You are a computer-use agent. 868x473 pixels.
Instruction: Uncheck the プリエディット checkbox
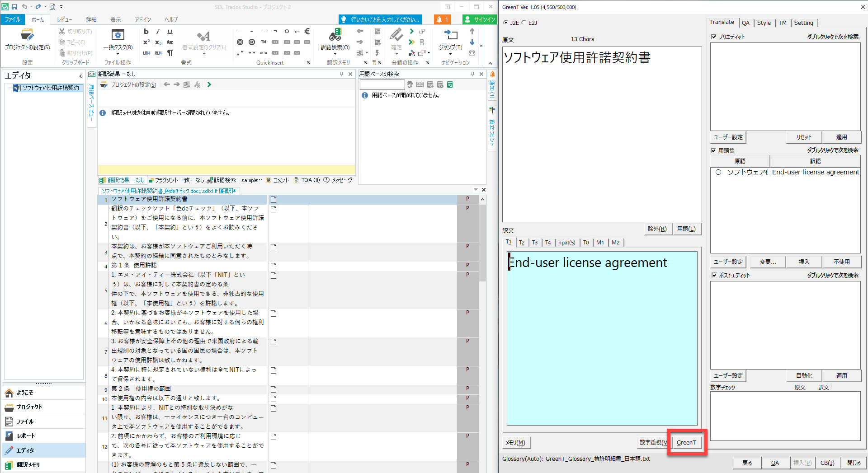714,37
